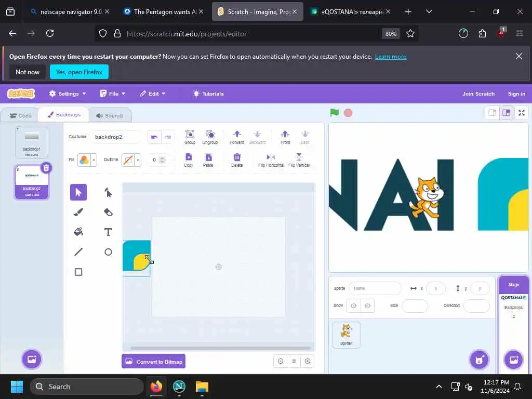Switch to netscape navigator browser tab

point(70,11)
